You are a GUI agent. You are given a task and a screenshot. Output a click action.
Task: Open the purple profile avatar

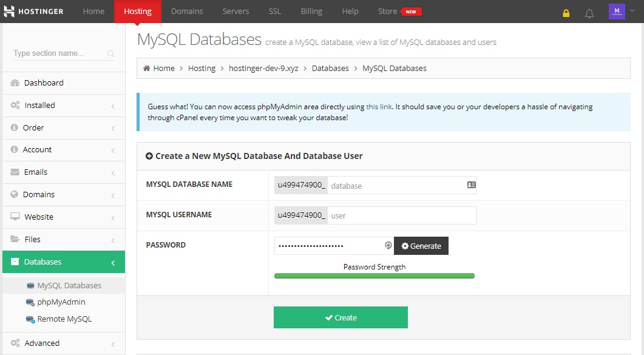(617, 12)
